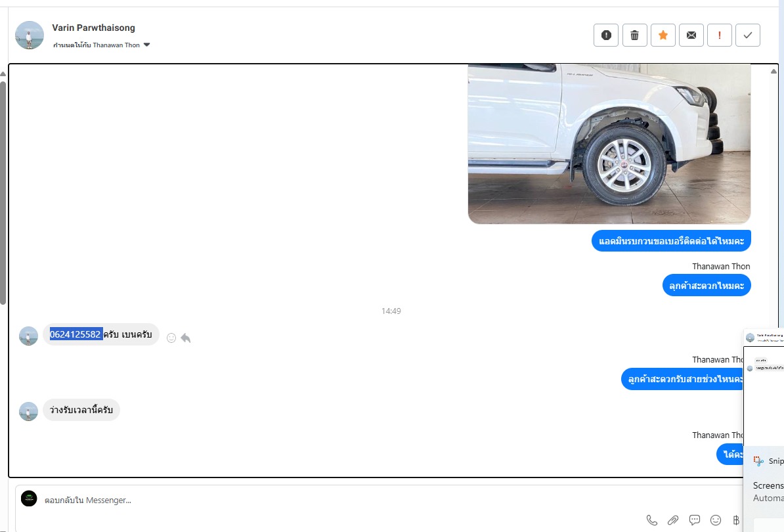784x532 pixels.
Task: Open Varin Parwthaisong profile name
Action: 93,28
